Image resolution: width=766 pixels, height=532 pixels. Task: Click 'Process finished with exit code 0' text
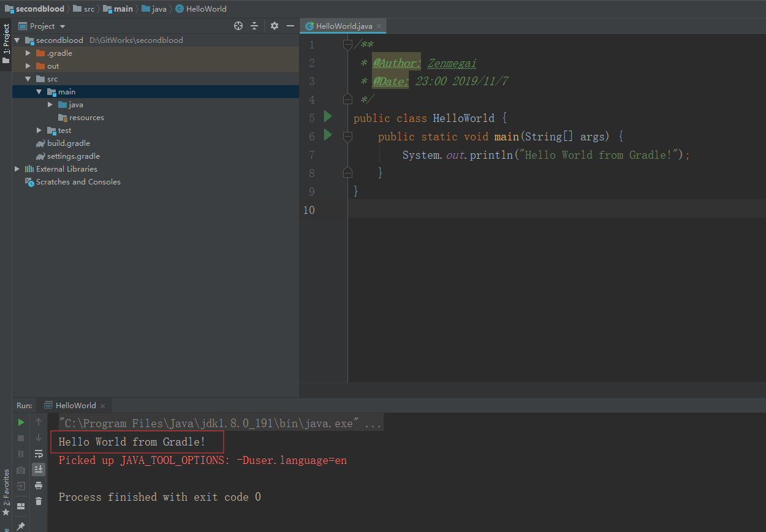[x=159, y=497]
